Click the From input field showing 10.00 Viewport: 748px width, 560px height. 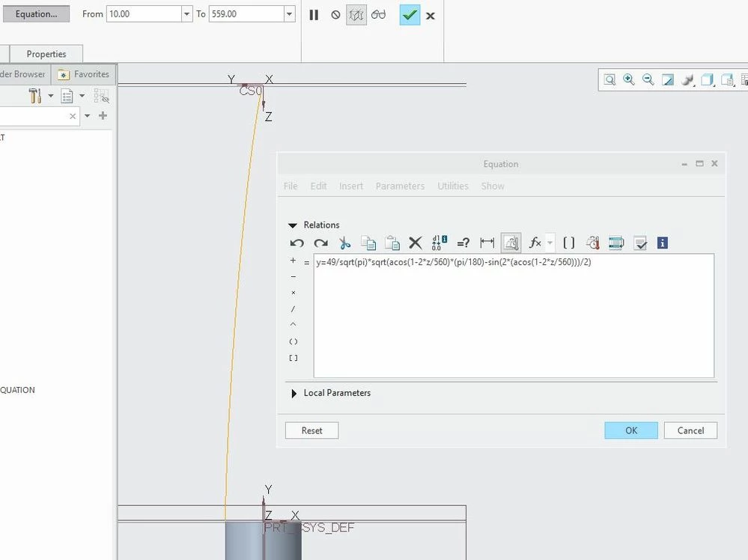coord(144,14)
